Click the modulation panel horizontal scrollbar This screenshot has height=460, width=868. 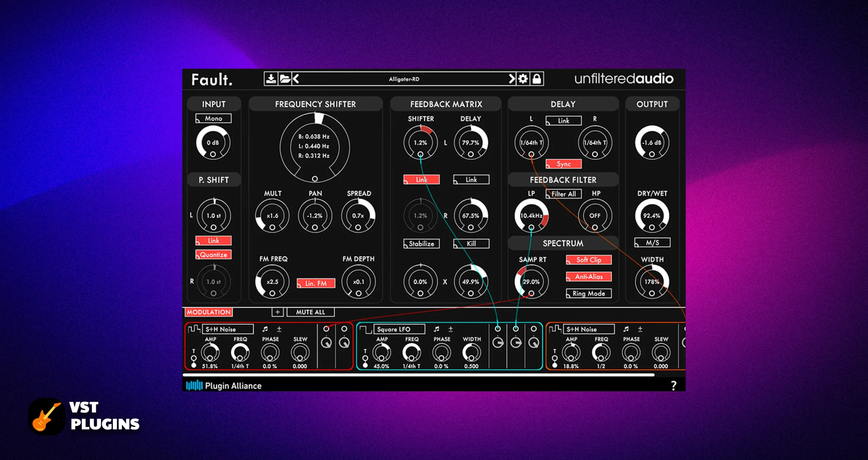click(418, 375)
